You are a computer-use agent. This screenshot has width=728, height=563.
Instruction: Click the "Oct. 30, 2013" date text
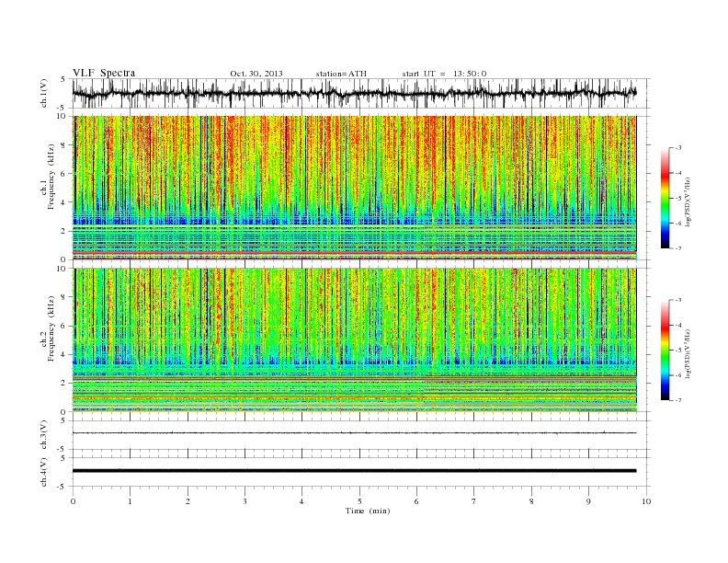256,74
